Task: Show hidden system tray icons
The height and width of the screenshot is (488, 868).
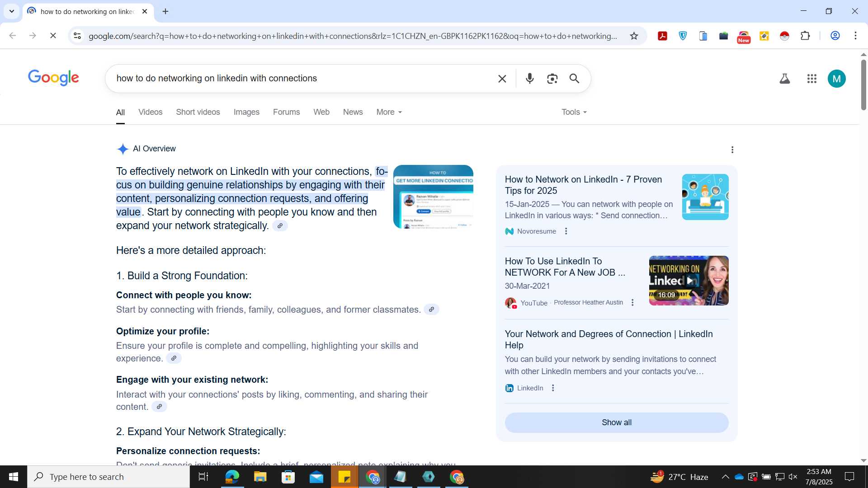Action: tap(725, 477)
